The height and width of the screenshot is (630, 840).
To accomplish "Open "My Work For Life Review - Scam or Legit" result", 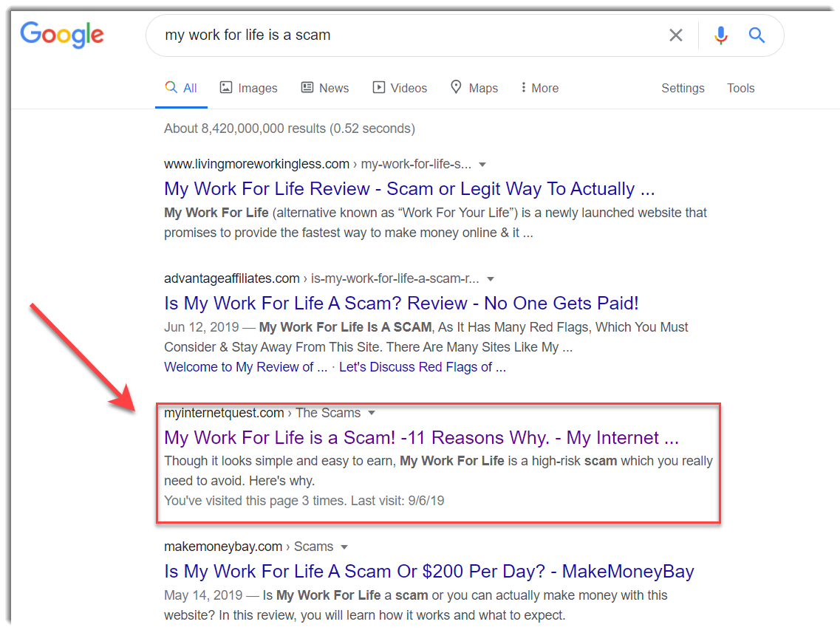I will [409, 188].
